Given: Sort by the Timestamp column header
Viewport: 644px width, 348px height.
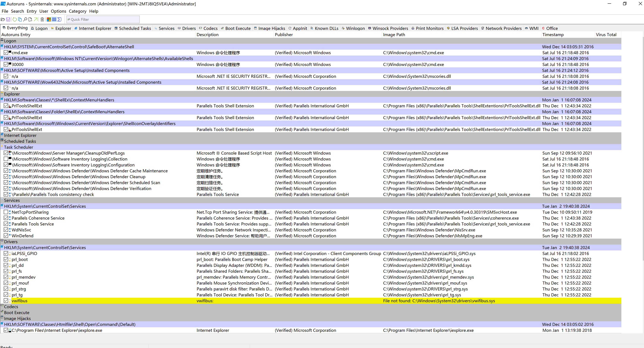Looking at the screenshot, I should coord(553,35).
